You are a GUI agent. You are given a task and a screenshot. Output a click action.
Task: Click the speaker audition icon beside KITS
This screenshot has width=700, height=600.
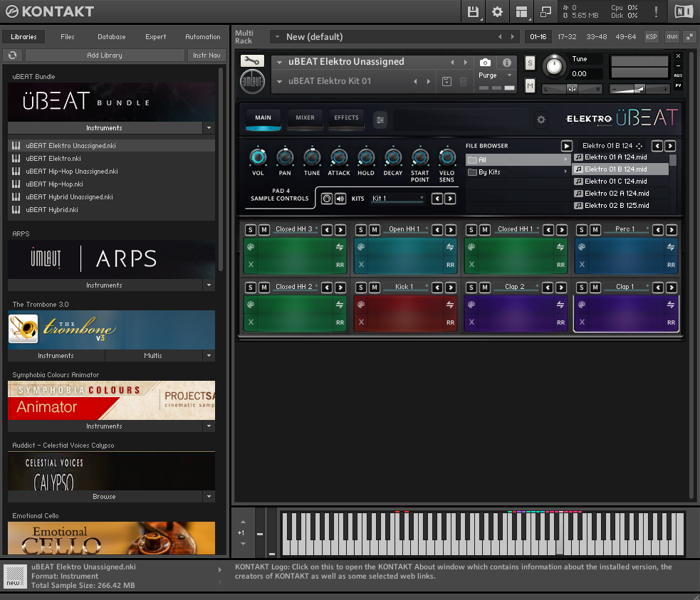340,199
